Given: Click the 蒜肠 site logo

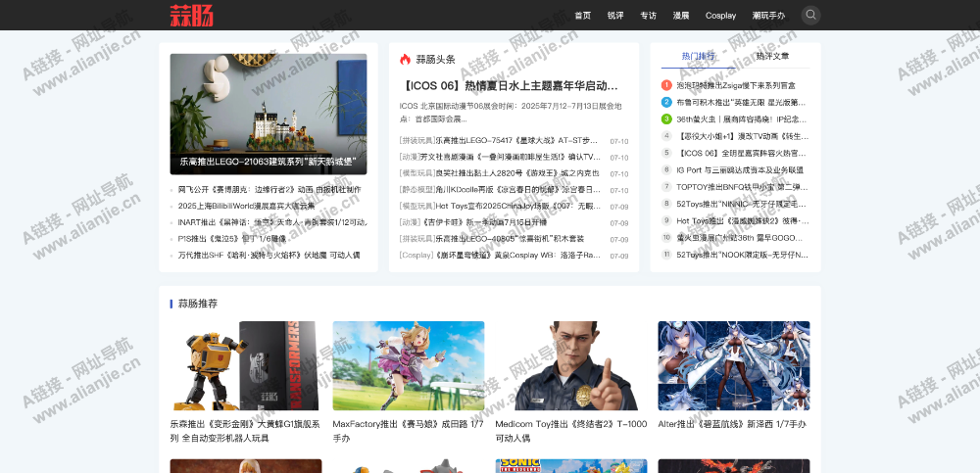Looking at the screenshot, I should tap(191, 15).
